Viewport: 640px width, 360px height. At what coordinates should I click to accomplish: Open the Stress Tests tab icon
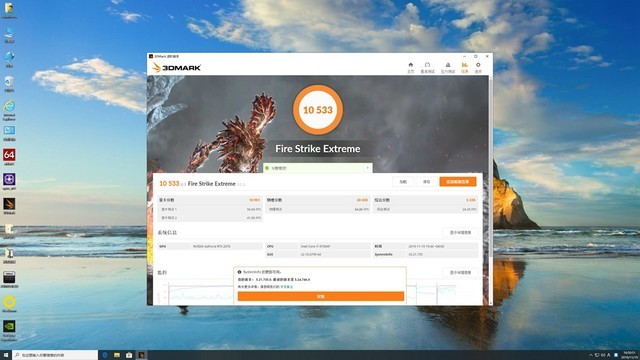448,67
